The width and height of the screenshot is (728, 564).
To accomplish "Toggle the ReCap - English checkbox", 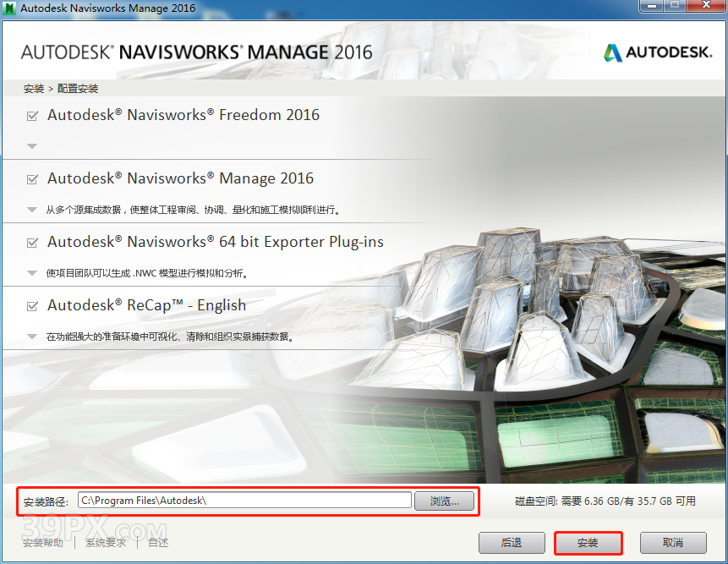I will (33, 306).
